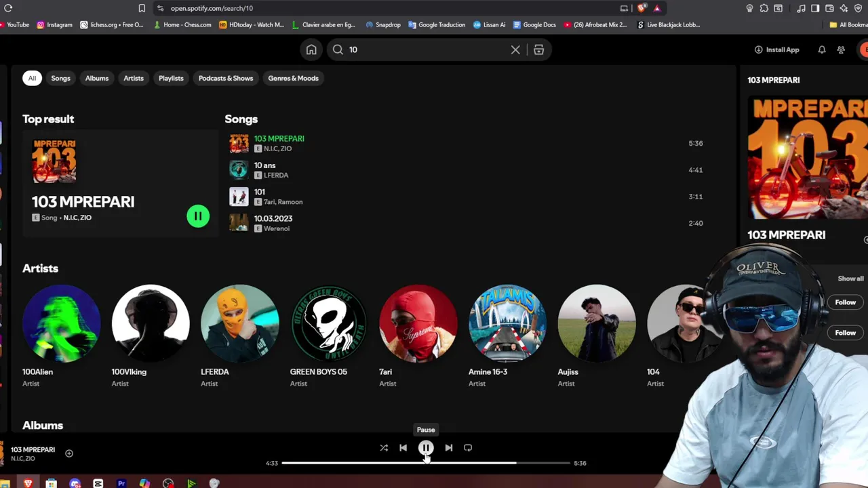Screen dimensions: 868x488
Task: Click Install App button
Action: pyautogui.click(x=776, y=49)
